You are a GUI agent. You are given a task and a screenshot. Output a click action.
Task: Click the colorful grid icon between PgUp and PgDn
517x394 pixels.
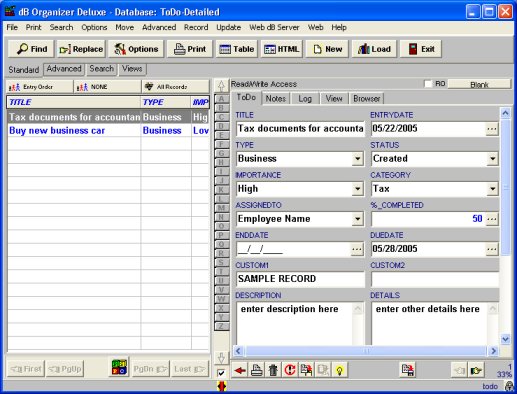coord(119,368)
